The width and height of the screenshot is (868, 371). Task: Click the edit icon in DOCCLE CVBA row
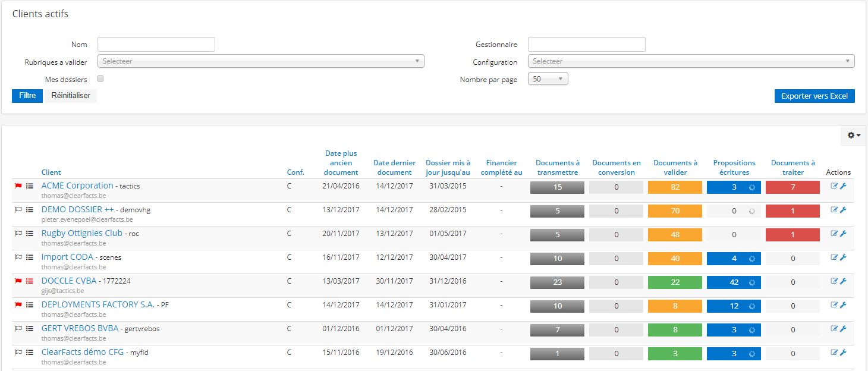[x=834, y=281]
